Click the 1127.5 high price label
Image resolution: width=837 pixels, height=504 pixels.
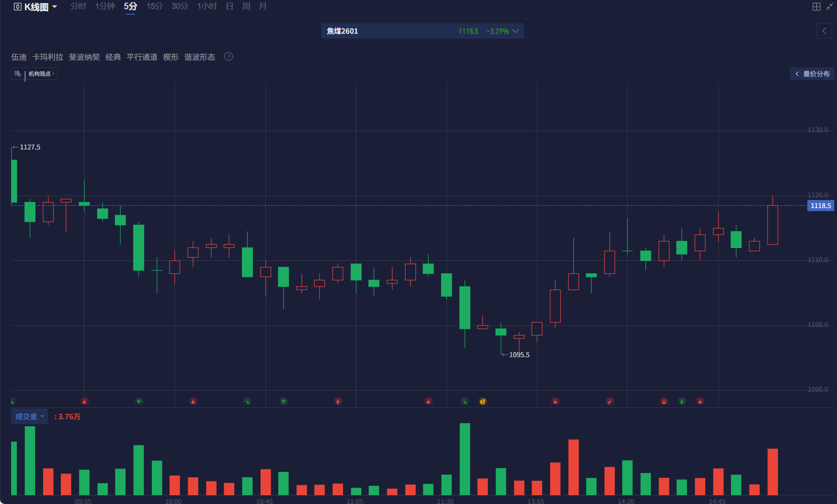coord(30,147)
